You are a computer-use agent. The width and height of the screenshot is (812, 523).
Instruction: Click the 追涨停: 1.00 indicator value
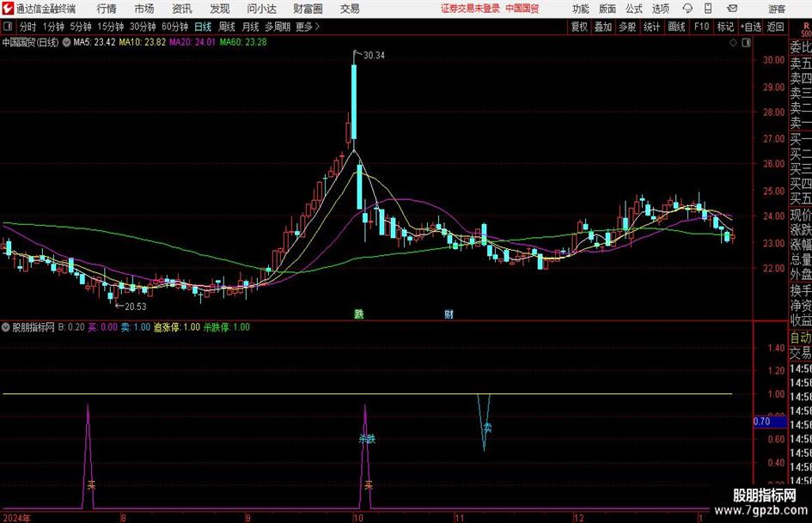pyautogui.click(x=177, y=327)
